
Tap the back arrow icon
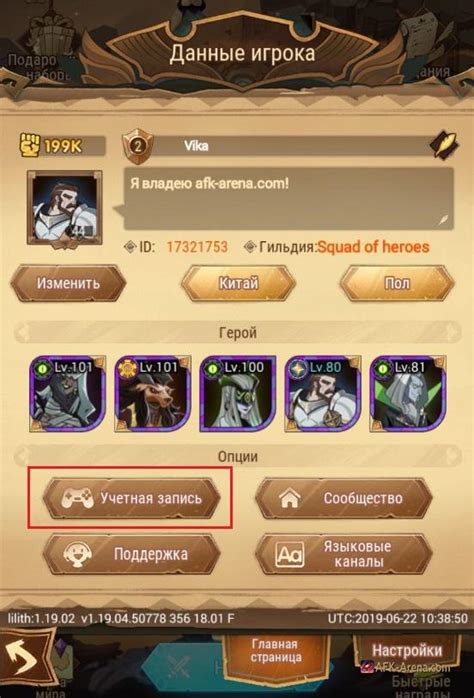(x=22, y=659)
